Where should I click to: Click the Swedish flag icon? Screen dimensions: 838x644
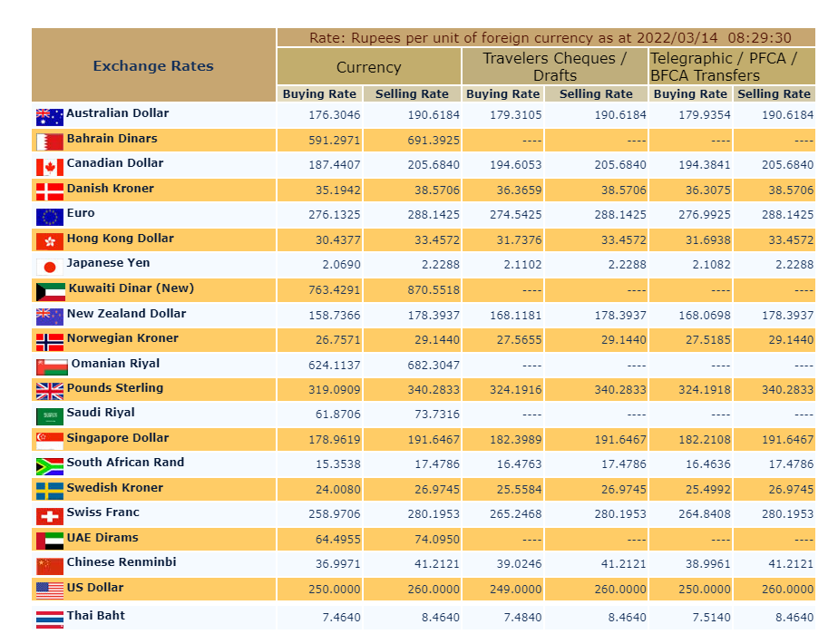pos(50,491)
